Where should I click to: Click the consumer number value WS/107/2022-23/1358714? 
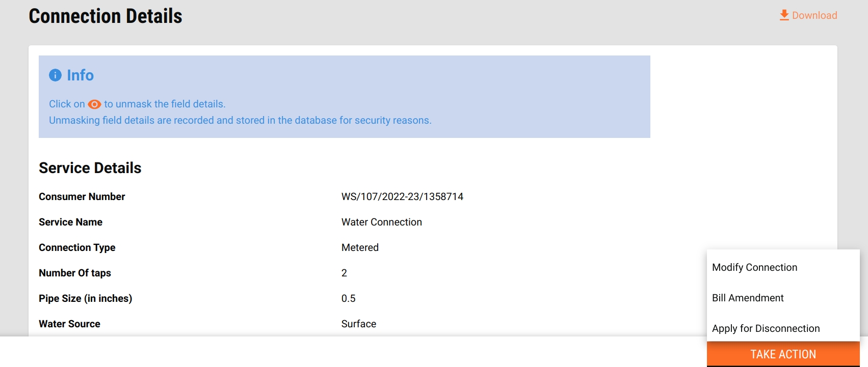point(402,196)
